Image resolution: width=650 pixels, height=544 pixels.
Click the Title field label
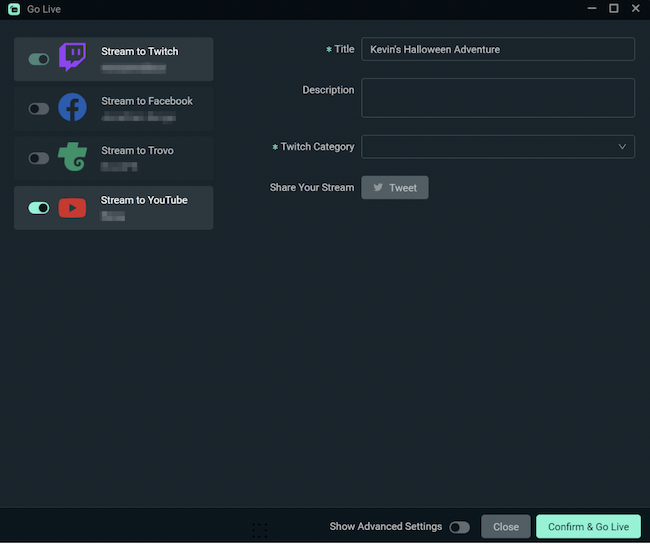click(344, 49)
